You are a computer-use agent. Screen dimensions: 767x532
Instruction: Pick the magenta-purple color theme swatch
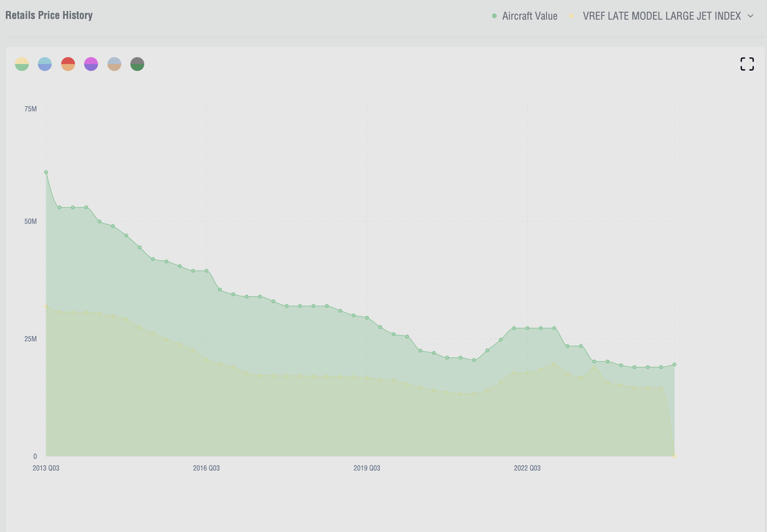point(91,64)
